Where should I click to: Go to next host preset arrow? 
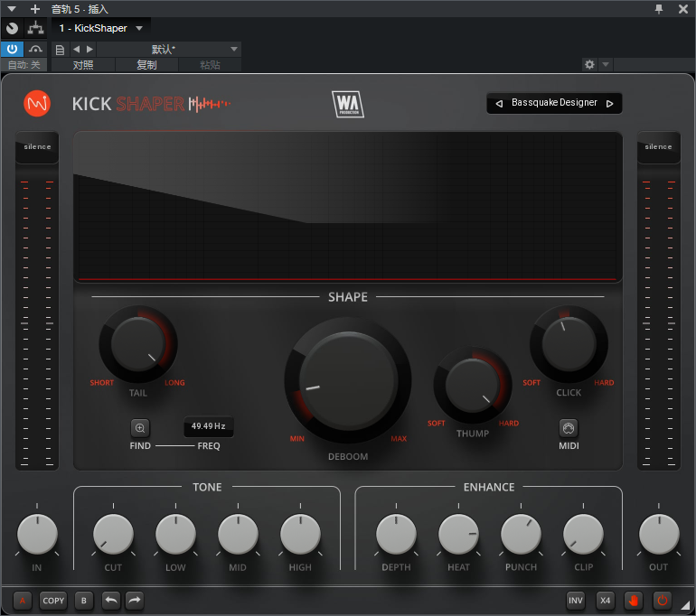[x=89, y=50]
